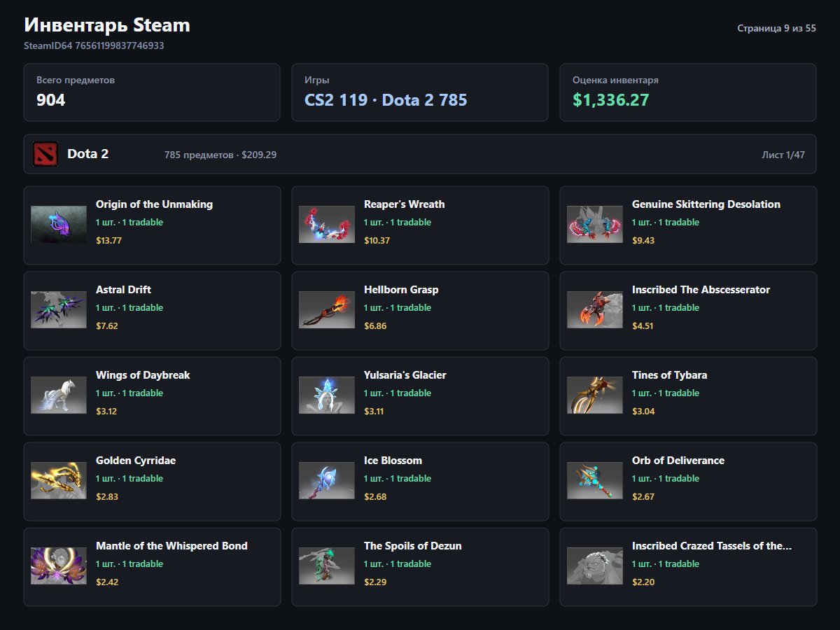Click the $13.77 price
Screen dimensions: 840x630
coord(109,240)
